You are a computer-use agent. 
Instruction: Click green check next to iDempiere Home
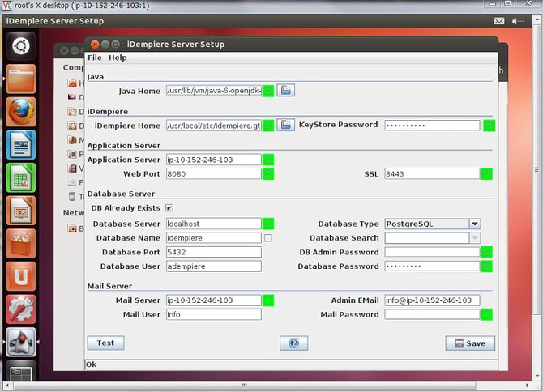tap(268, 126)
